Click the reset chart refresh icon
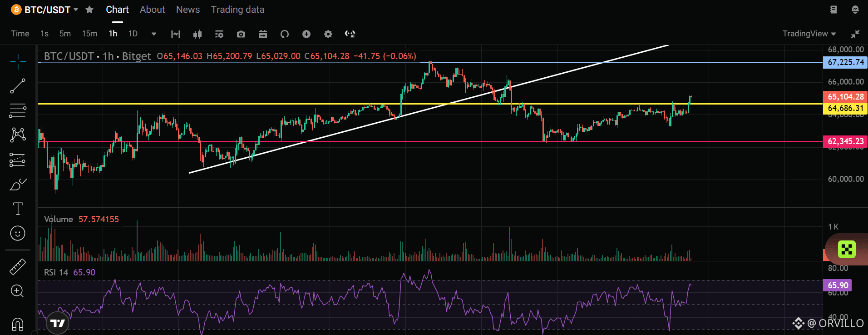 tap(285, 34)
